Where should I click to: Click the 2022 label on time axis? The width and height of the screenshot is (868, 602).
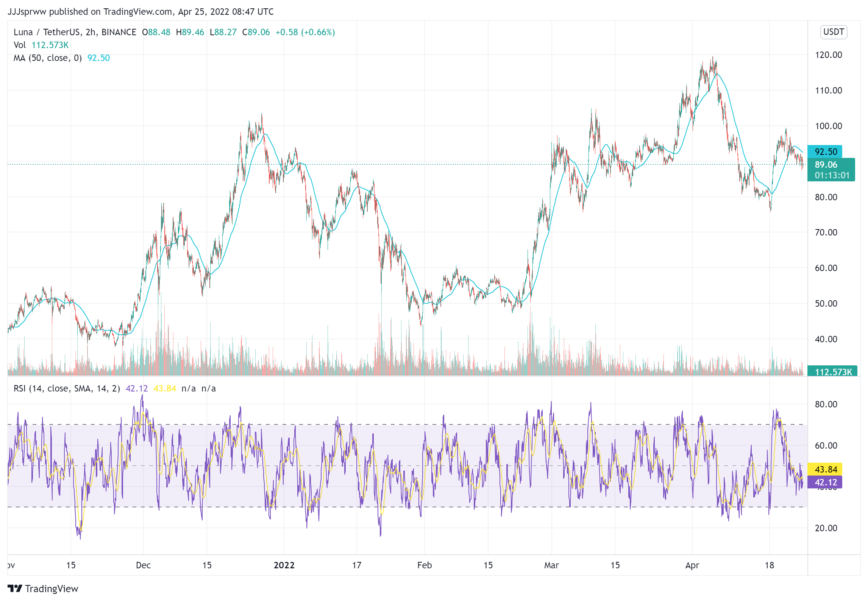pos(284,565)
